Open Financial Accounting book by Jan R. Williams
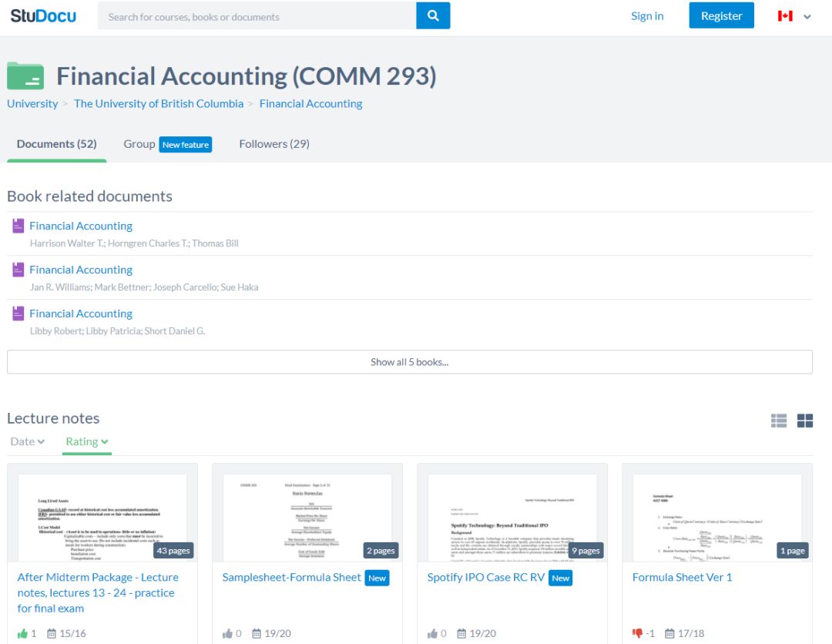832x644 pixels. click(x=81, y=270)
